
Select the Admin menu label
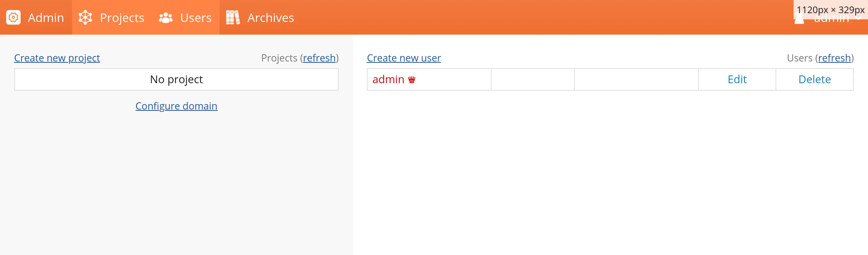click(46, 18)
